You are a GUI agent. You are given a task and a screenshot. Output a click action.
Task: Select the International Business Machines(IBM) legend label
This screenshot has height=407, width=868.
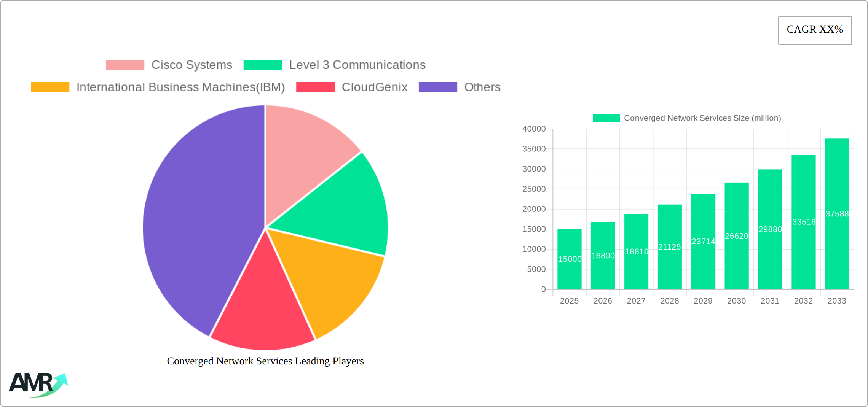[181, 87]
